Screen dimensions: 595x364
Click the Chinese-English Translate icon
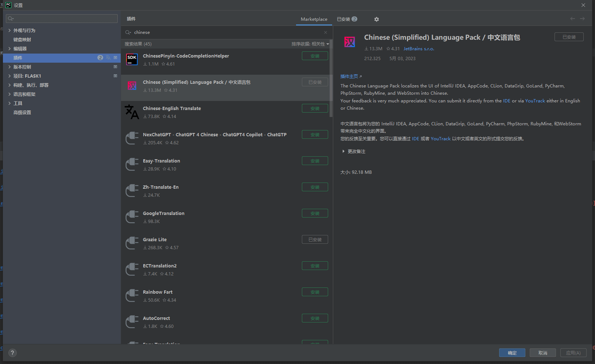pos(132,112)
